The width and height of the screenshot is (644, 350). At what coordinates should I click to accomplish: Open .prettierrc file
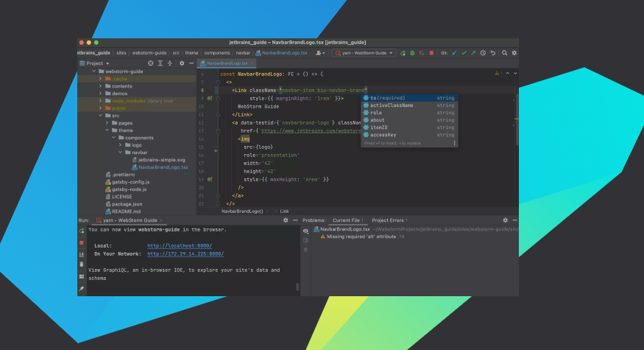coord(121,175)
